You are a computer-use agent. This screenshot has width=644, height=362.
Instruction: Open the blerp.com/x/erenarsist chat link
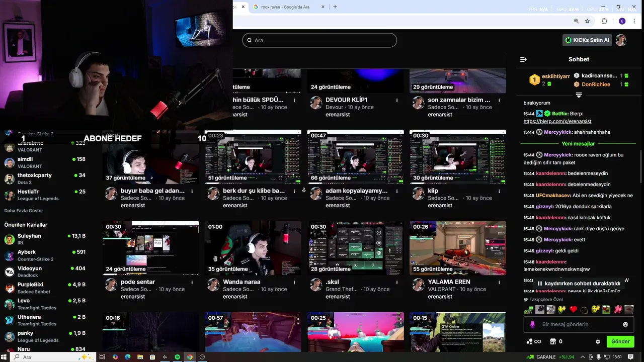(x=557, y=121)
